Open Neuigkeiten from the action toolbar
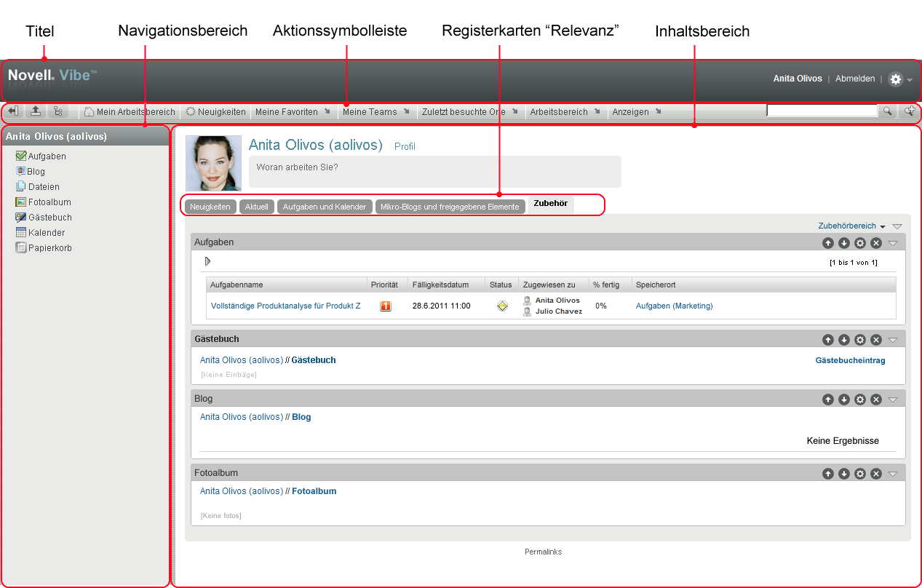 pos(215,112)
